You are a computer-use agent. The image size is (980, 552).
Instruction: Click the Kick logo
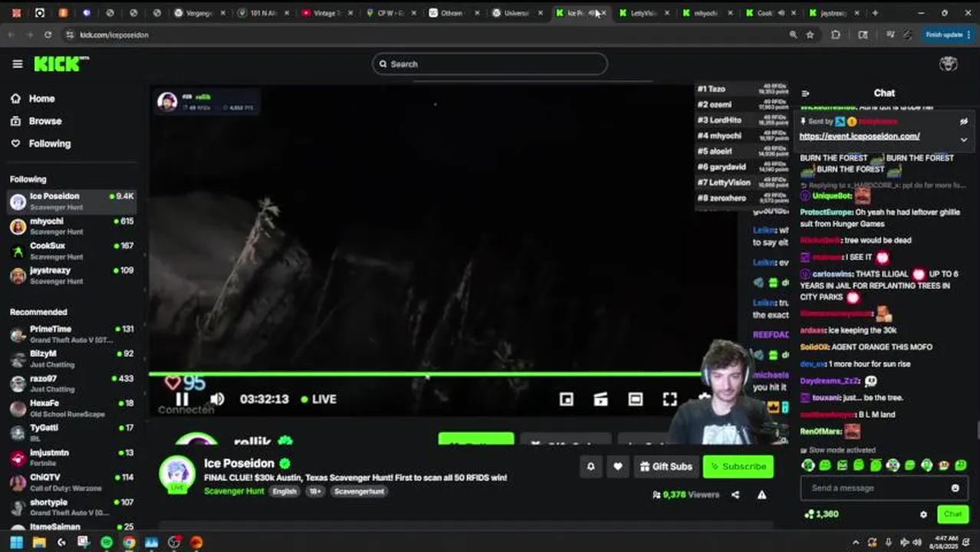(x=61, y=64)
